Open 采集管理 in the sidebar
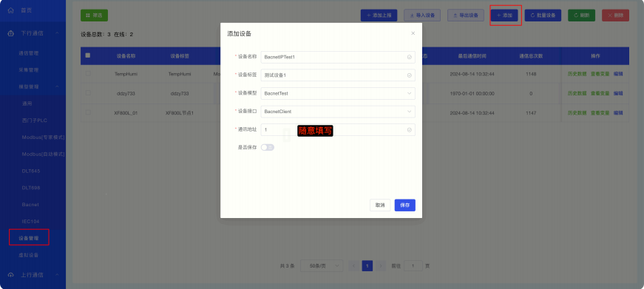 pyautogui.click(x=28, y=69)
